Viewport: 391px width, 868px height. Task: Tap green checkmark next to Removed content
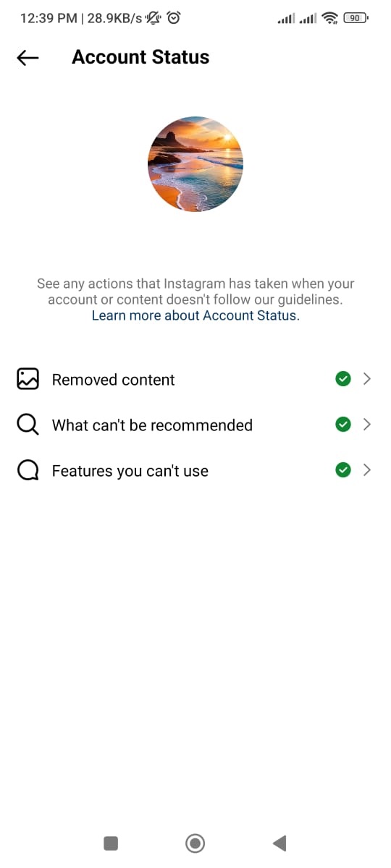(343, 379)
